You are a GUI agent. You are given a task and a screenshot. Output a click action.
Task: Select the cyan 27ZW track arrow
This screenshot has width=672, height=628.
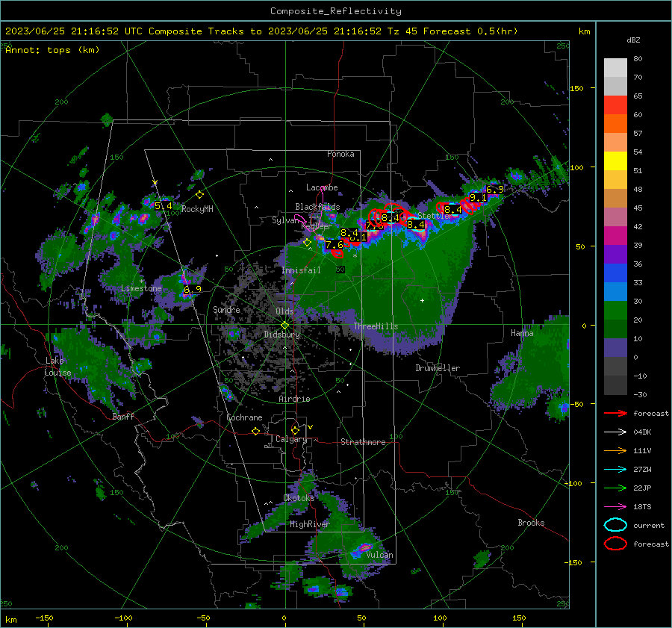coord(615,470)
